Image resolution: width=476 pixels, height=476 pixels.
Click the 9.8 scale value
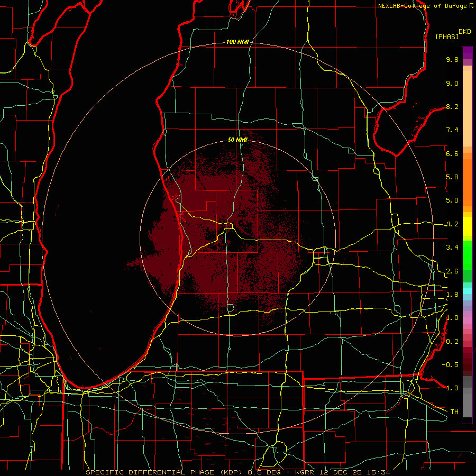[452, 59]
